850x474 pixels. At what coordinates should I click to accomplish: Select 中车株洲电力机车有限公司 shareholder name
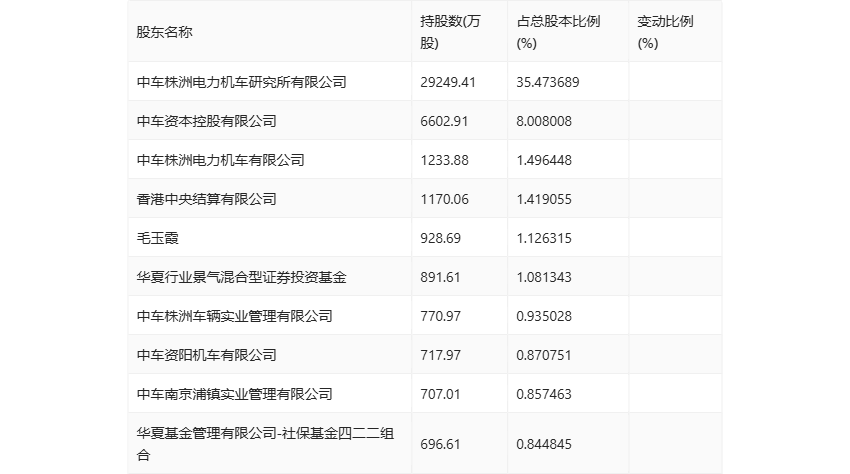[220, 160]
